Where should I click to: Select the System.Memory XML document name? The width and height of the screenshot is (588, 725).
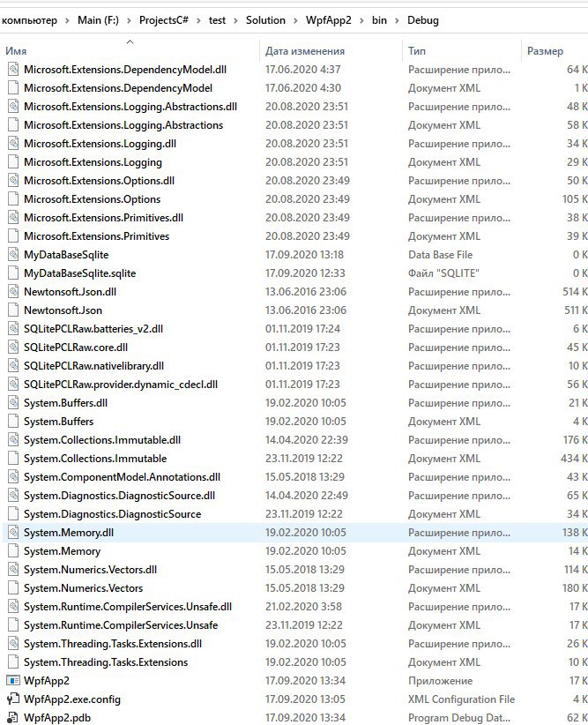click(x=62, y=551)
